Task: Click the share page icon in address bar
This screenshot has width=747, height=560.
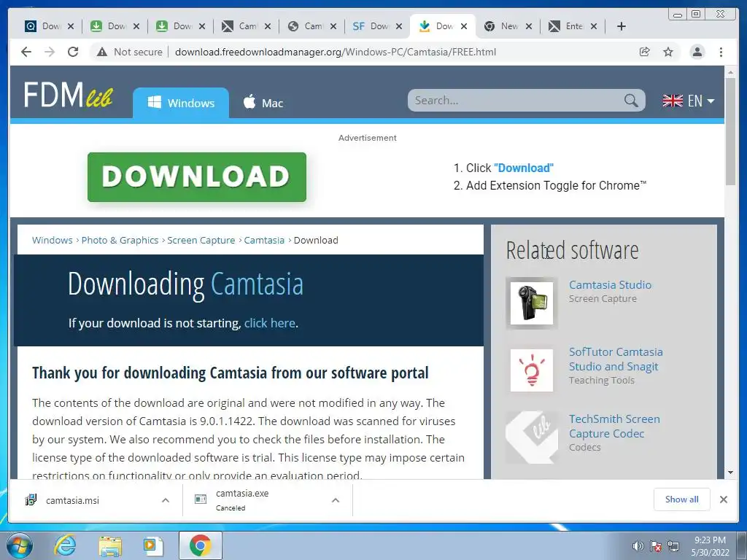Action: coord(645,52)
